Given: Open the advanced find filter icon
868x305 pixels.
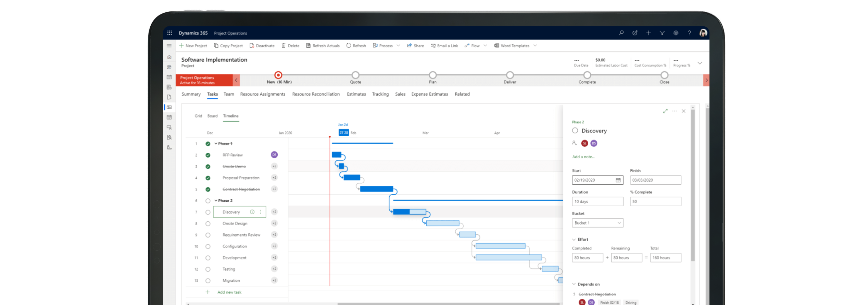Looking at the screenshot, I should (x=662, y=33).
